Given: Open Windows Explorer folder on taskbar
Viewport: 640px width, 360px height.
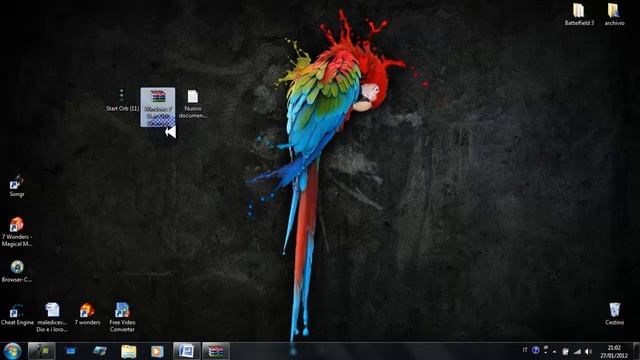Looking at the screenshot, I should 128,351.
